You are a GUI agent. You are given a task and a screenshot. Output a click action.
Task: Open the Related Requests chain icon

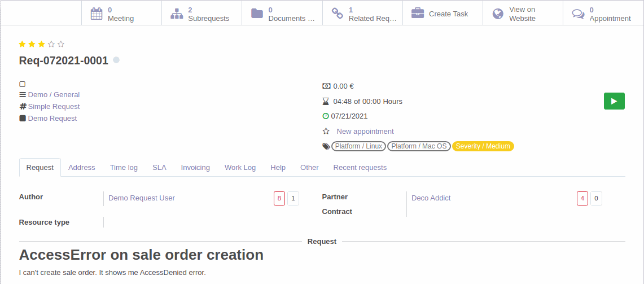[x=337, y=14]
